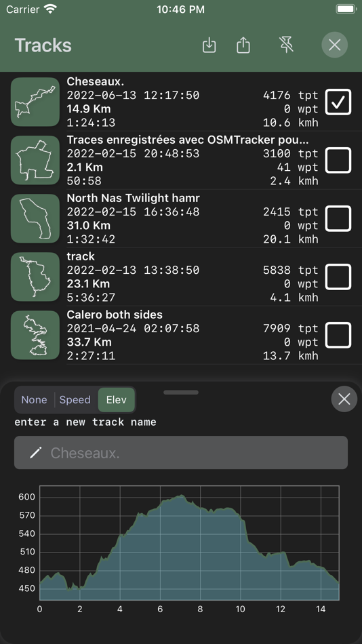Check the Calero both sides checkbox

[338, 335]
